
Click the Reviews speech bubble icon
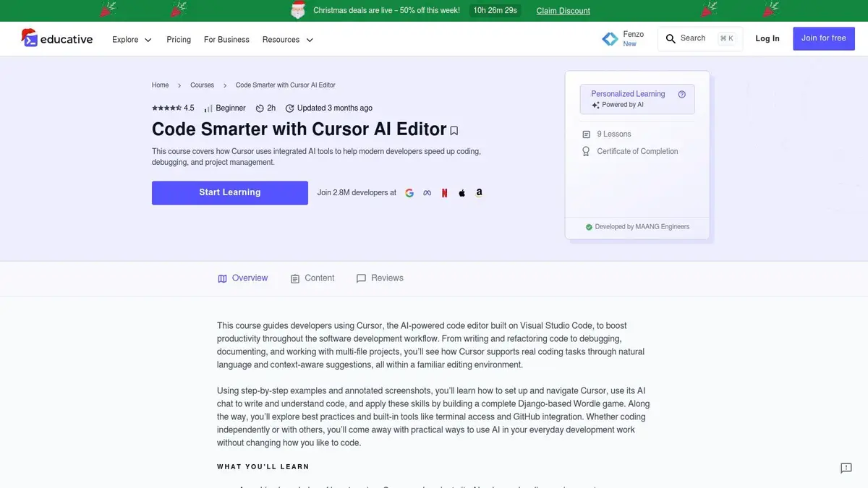(x=361, y=278)
